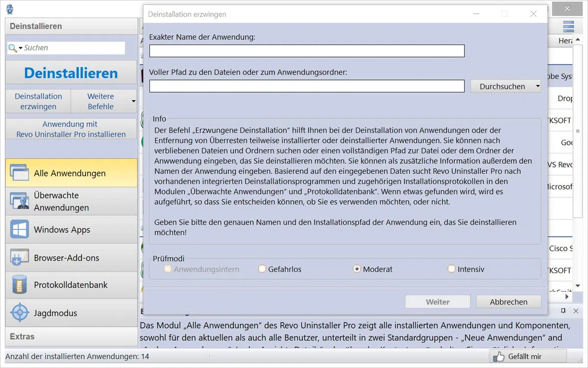Click the Gefällt mir button
Viewport: 588px width, 368px height.
(x=528, y=357)
